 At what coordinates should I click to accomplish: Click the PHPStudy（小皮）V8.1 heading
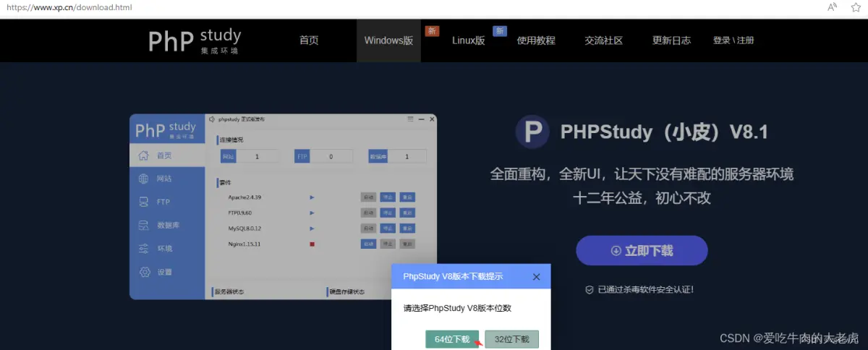click(x=663, y=132)
